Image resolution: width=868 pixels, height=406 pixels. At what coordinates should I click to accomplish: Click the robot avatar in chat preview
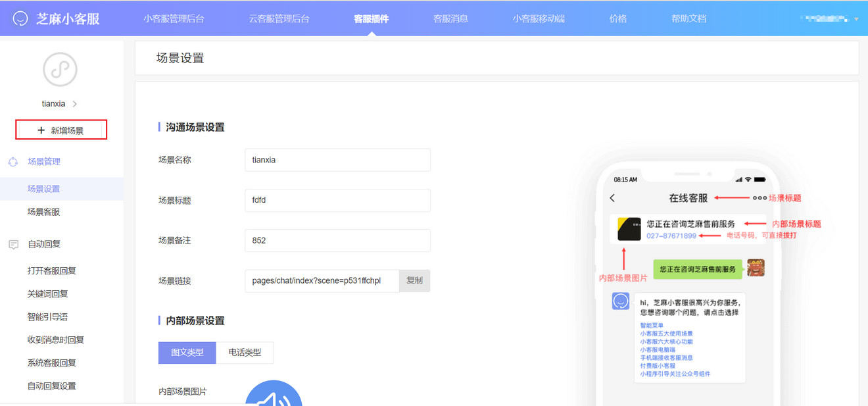click(x=621, y=301)
